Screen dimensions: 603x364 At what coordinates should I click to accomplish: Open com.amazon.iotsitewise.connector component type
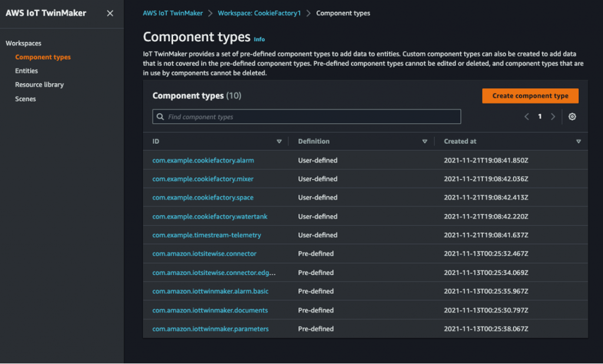click(204, 254)
